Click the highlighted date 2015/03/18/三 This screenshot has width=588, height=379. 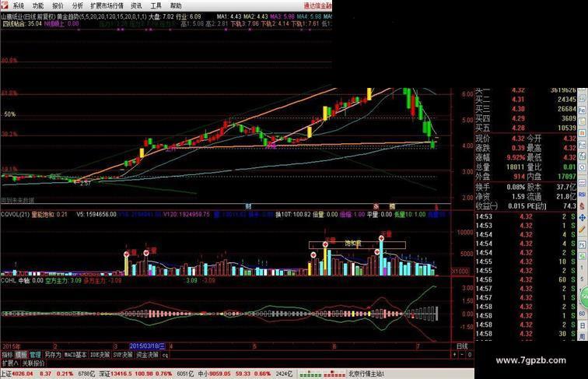tap(147, 346)
